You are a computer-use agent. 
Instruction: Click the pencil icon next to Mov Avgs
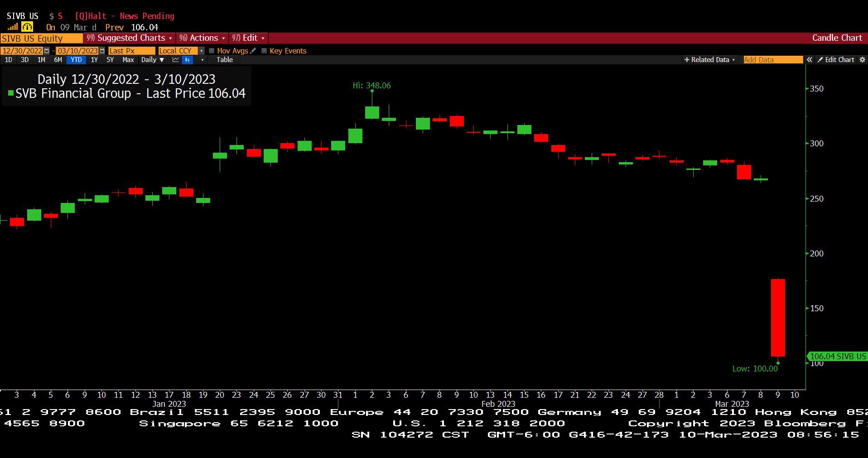(x=253, y=51)
